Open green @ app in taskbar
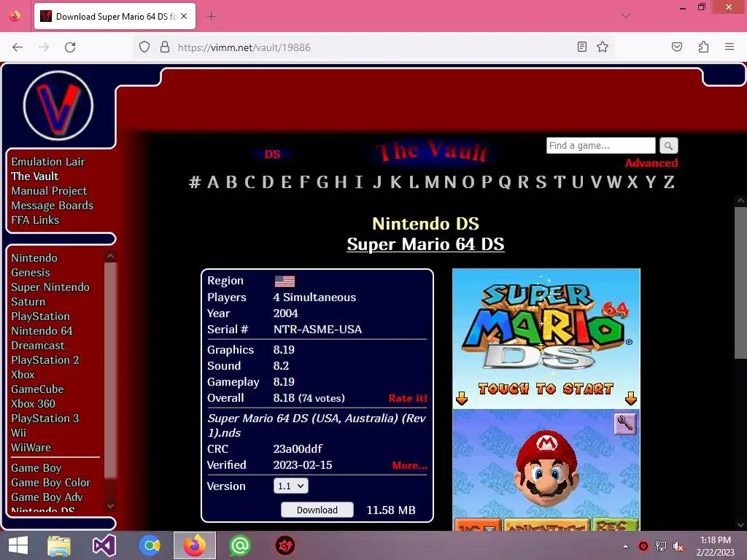747x560 pixels. (x=239, y=545)
